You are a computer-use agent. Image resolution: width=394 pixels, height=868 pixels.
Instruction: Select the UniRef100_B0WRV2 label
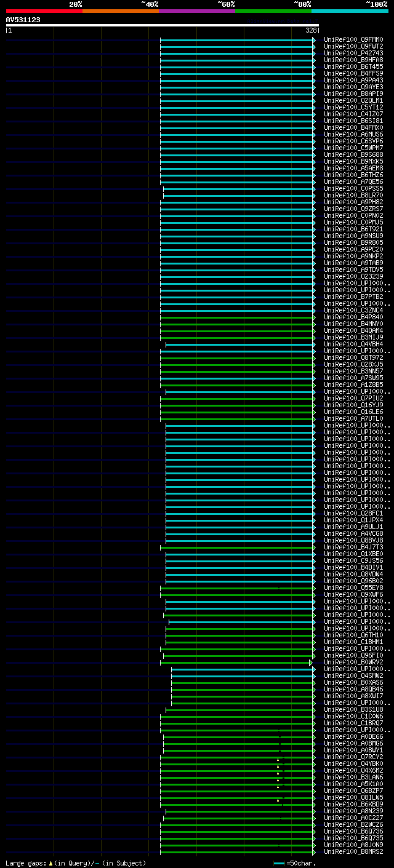353,663
